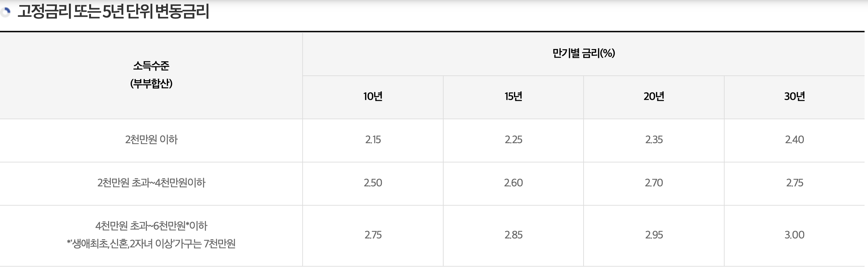Select the 15년 maturity column header

pos(513,97)
